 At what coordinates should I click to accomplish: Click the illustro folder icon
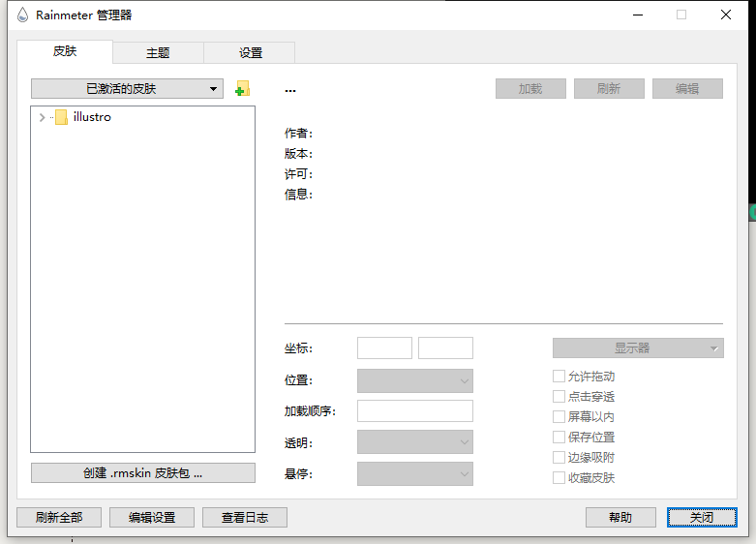point(61,117)
